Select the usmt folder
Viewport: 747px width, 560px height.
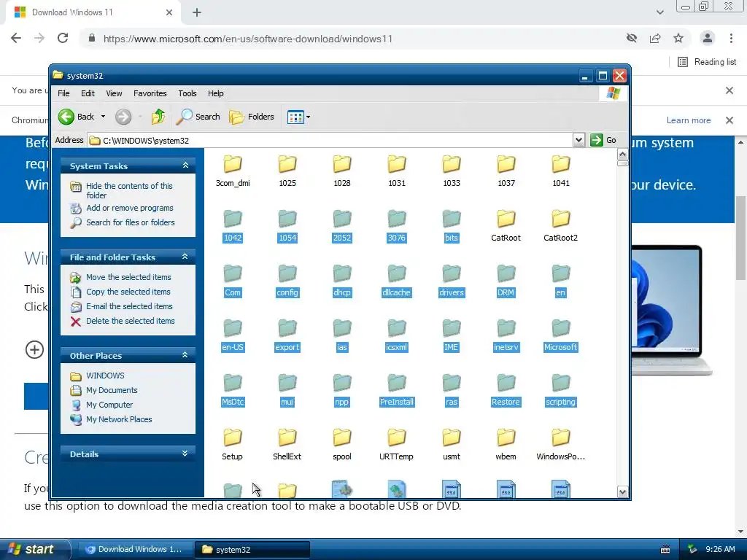(451, 444)
